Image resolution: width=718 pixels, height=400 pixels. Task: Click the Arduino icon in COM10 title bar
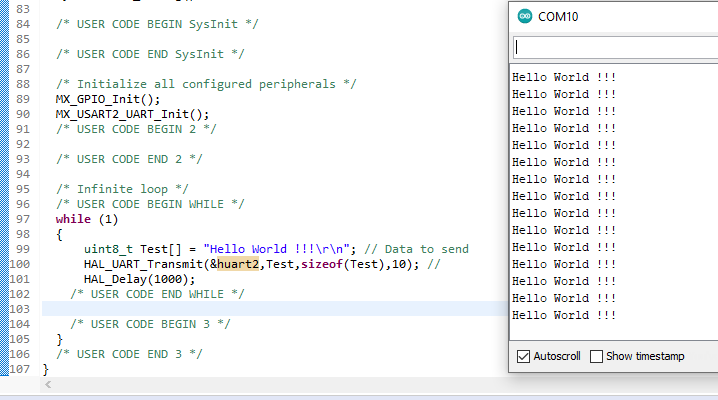(x=526, y=16)
